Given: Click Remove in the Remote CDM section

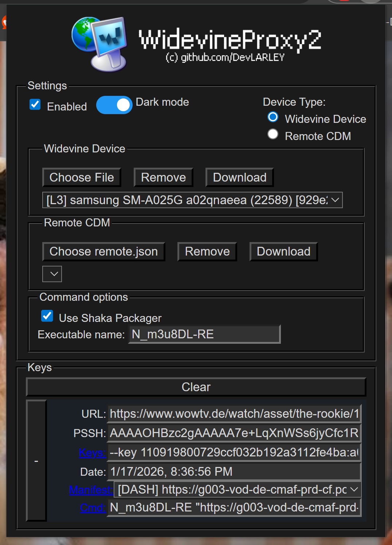Looking at the screenshot, I should click(207, 252).
